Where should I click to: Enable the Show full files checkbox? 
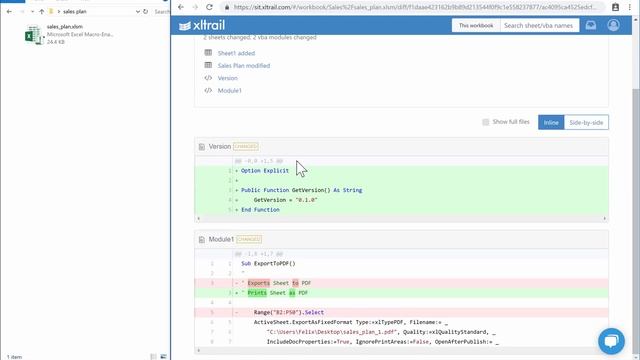point(486,122)
